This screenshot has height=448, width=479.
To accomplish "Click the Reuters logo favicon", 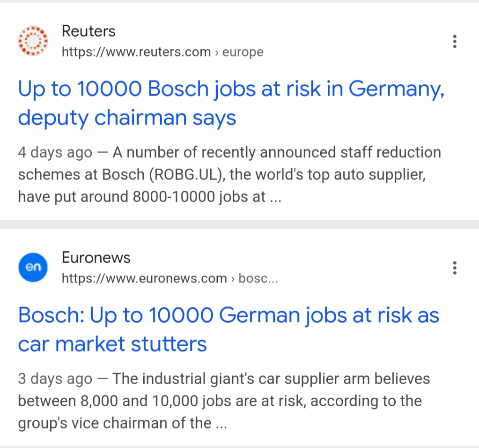I will pos(33,41).
